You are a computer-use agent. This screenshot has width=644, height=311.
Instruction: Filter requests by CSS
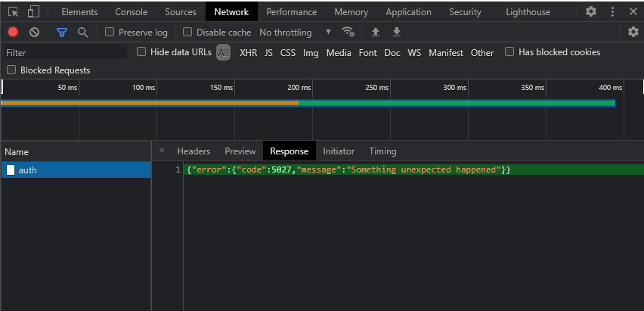(288, 53)
